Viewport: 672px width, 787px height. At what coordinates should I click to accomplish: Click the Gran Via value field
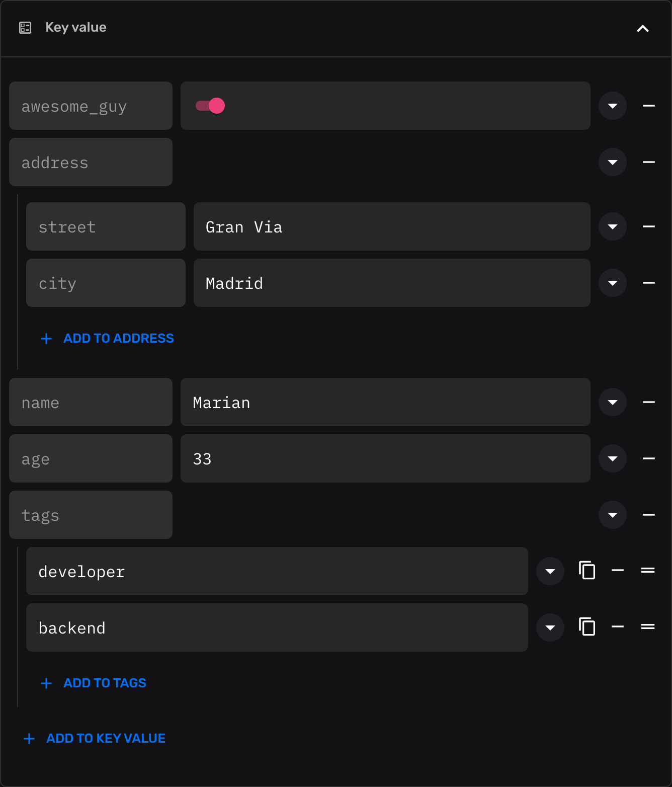tap(391, 226)
